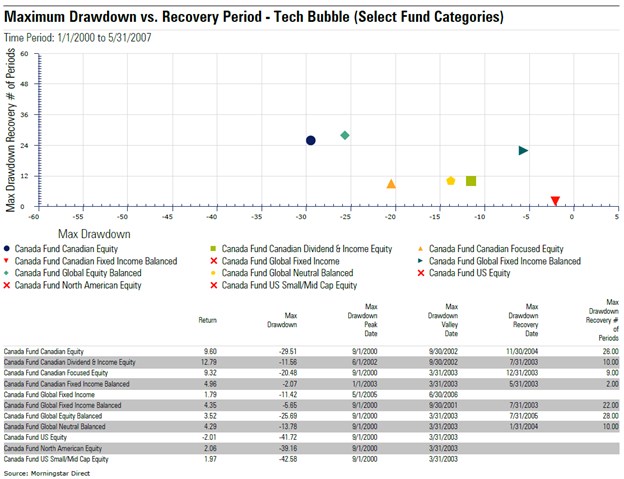
Task: Click red X icon beside Global Fixed Income legend
Action: pos(214,261)
